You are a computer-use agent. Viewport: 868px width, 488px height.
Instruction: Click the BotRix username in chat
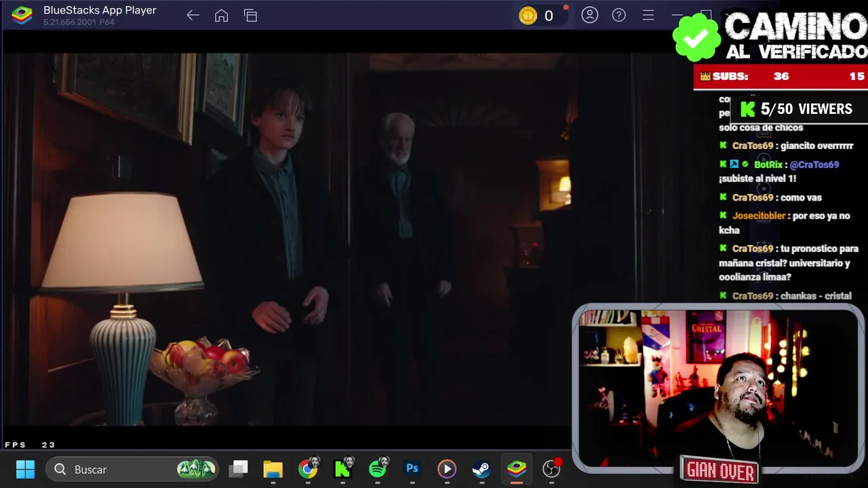(x=768, y=164)
